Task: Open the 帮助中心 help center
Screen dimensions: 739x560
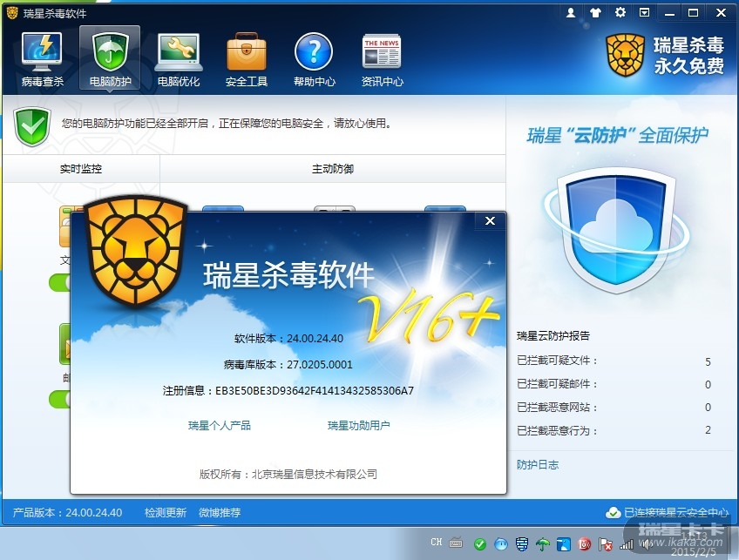Action: [x=314, y=58]
